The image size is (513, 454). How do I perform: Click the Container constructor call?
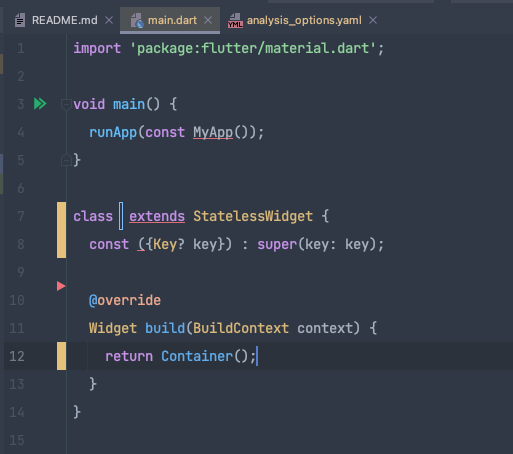197,356
